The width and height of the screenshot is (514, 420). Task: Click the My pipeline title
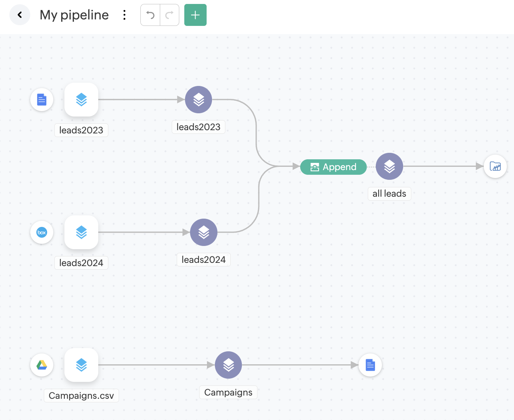pyautogui.click(x=74, y=15)
